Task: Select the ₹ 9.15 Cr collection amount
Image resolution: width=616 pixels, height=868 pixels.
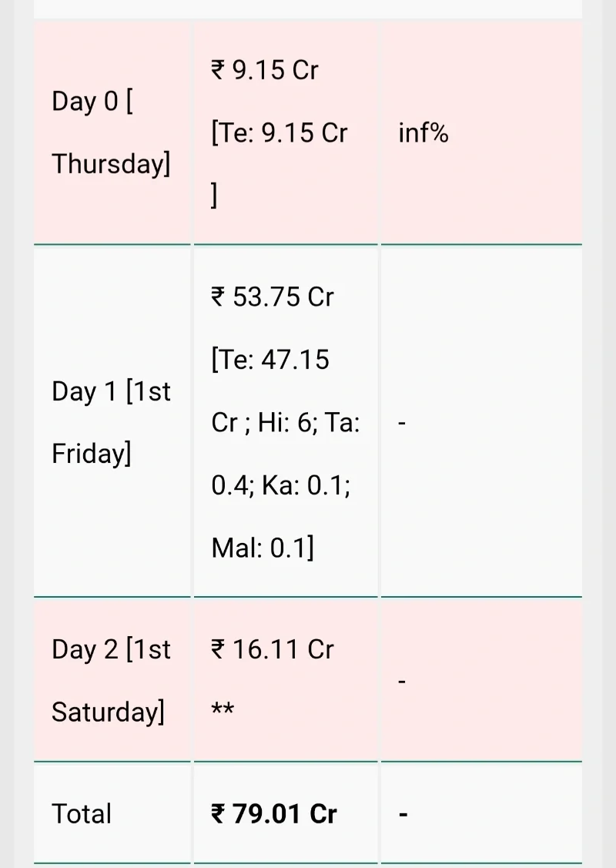Action: [x=264, y=71]
